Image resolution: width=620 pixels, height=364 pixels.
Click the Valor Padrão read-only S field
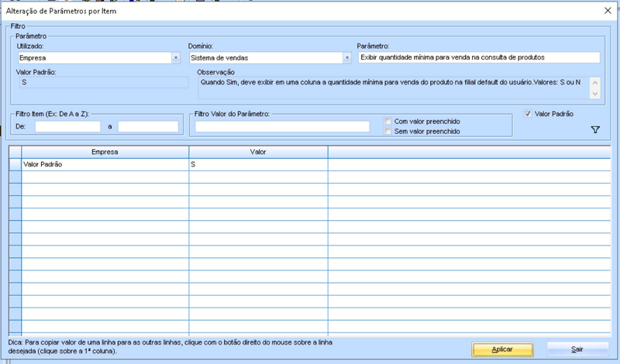click(104, 82)
